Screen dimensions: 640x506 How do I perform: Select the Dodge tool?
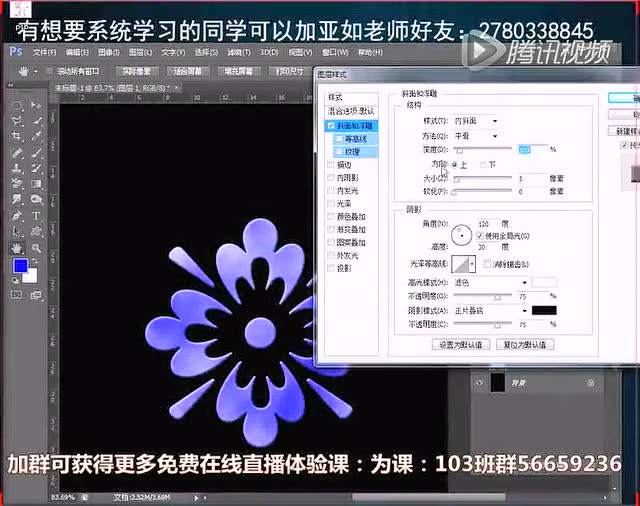[x=36, y=199]
